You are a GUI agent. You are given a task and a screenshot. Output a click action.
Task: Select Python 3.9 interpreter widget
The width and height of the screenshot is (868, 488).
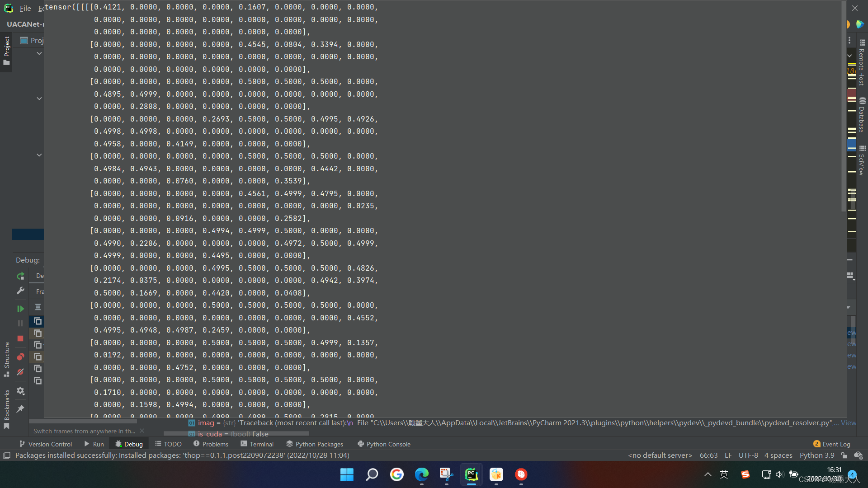(817, 455)
